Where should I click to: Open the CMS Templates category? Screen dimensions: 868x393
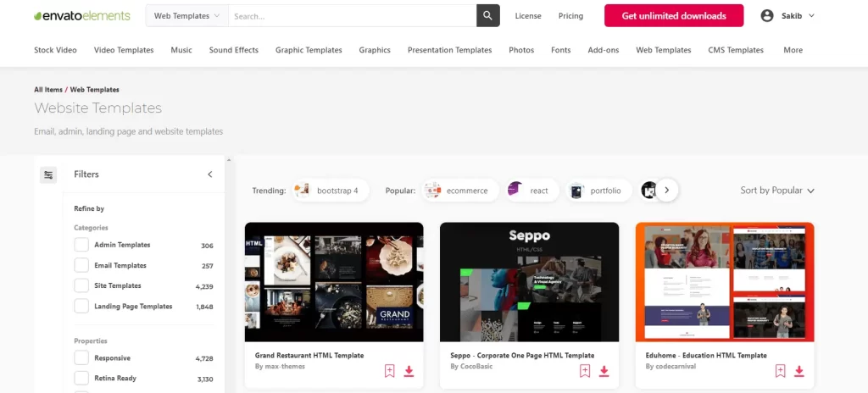736,50
